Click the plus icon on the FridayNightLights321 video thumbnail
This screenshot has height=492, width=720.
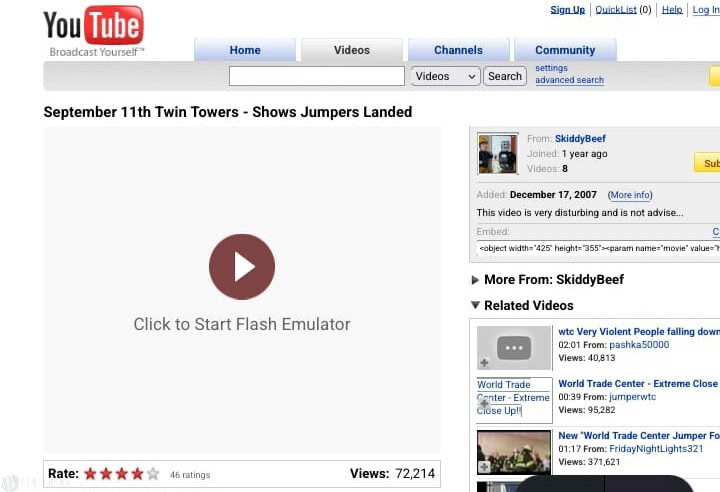pyautogui.click(x=485, y=466)
